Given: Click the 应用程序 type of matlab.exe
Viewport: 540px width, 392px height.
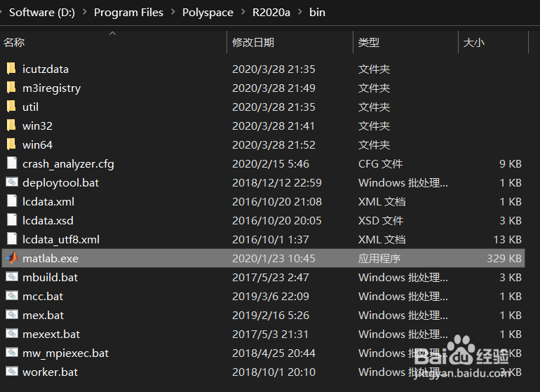Looking at the screenshot, I should pyautogui.click(x=379, y=258).
